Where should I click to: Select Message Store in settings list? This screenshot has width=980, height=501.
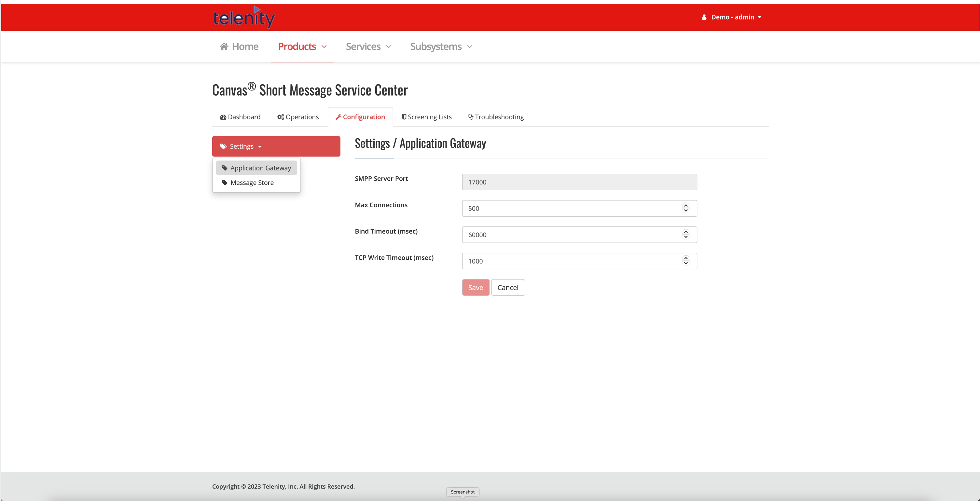(x=256, y=183)
